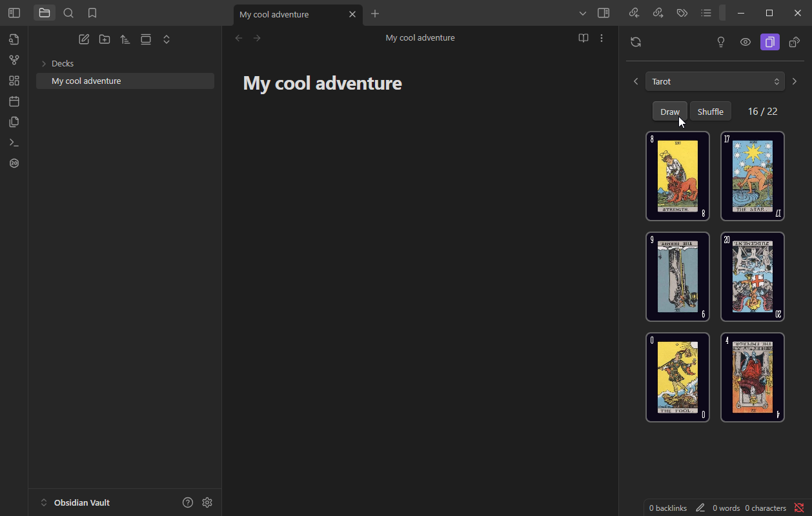Image resolution: width=812 pixels, height=516 pixels.
Task: Create a new folder in explorer
Action: [x=105, y=39]
